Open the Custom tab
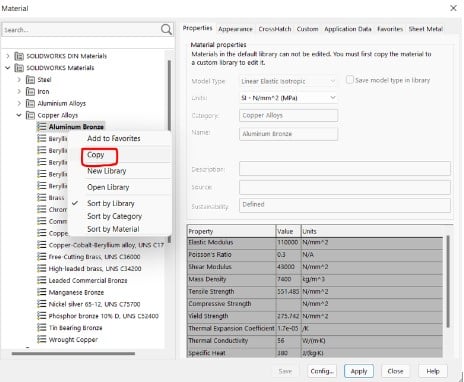464x382 pixels. [x=307, y=29]
